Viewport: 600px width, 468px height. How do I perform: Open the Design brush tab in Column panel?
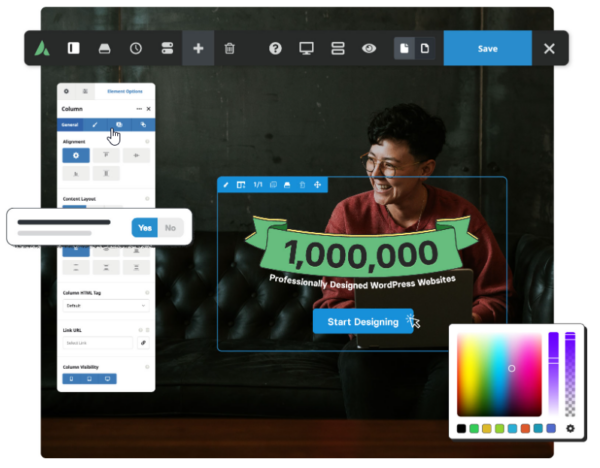point(95,125)
